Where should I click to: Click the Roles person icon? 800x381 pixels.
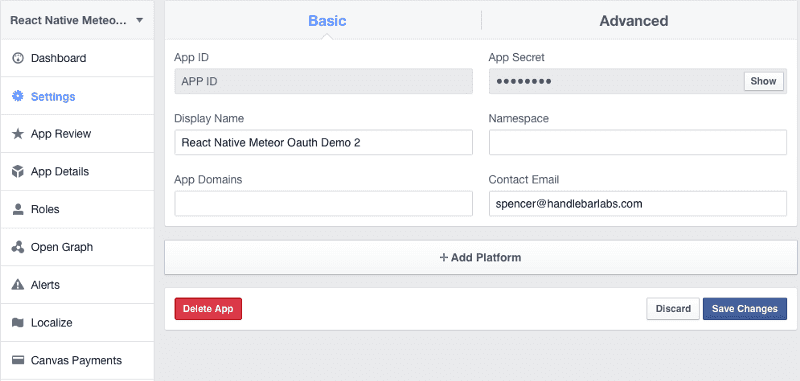tap(18, 210)
